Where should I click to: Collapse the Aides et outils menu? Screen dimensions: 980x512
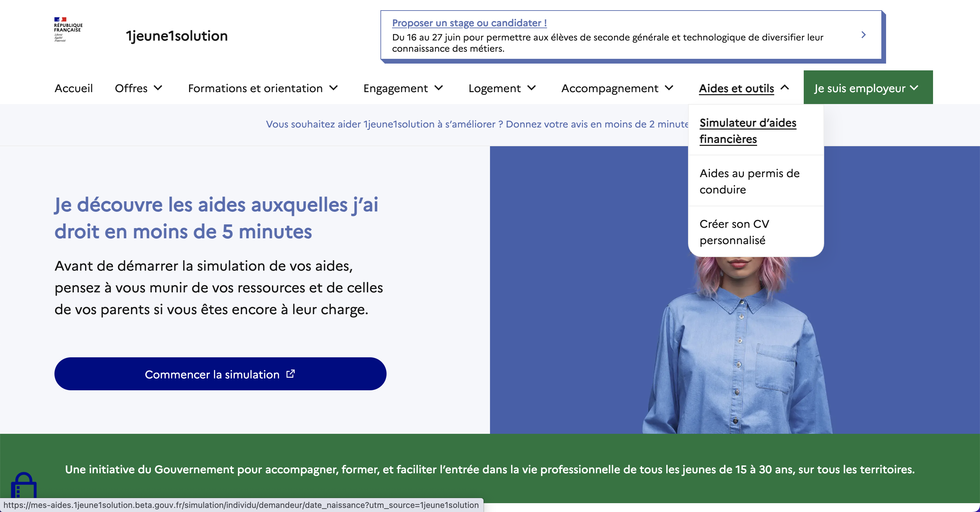pos(744,88)
